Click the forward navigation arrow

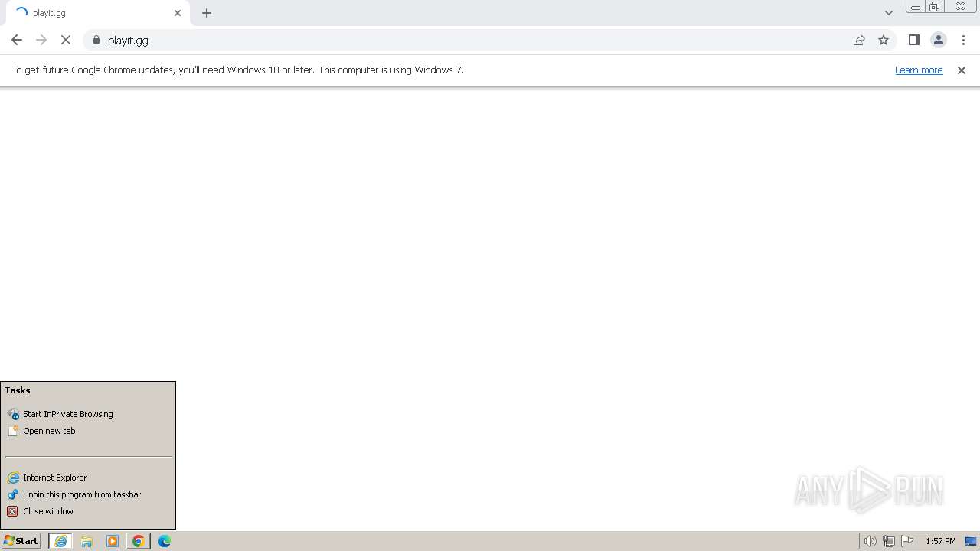coord(41,40)
